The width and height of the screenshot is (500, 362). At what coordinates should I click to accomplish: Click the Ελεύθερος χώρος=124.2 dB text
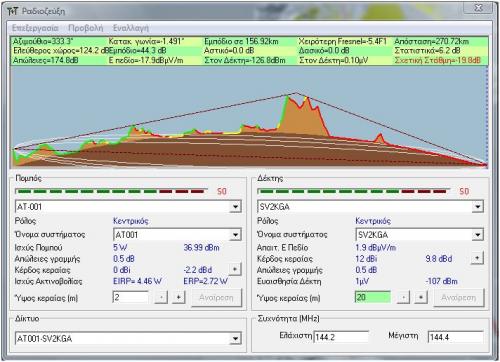point(61,51)
